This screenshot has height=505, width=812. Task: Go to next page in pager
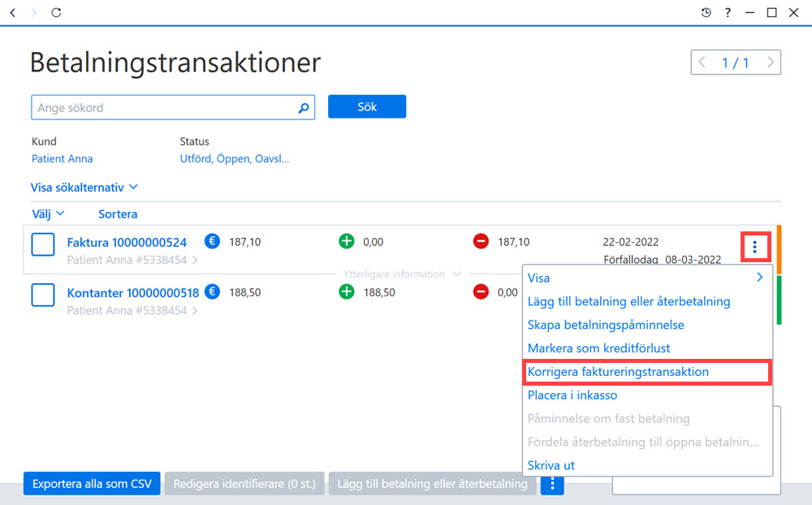click(x=770, y=63)
